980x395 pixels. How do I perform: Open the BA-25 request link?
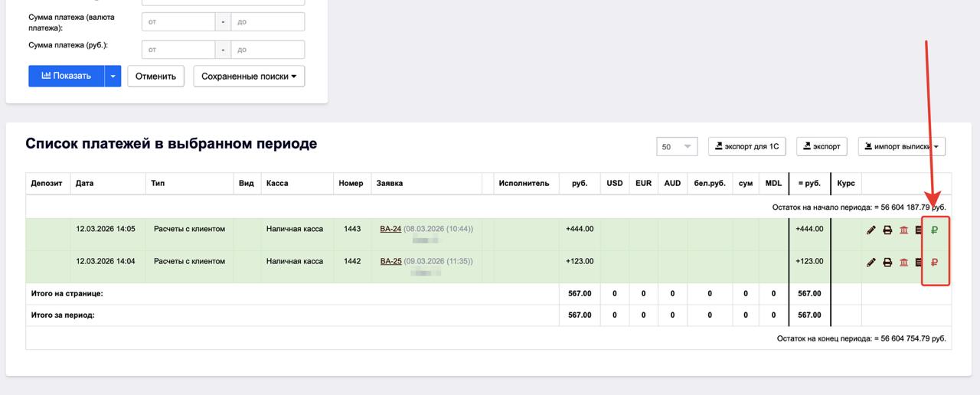click(x=390, y=261)
